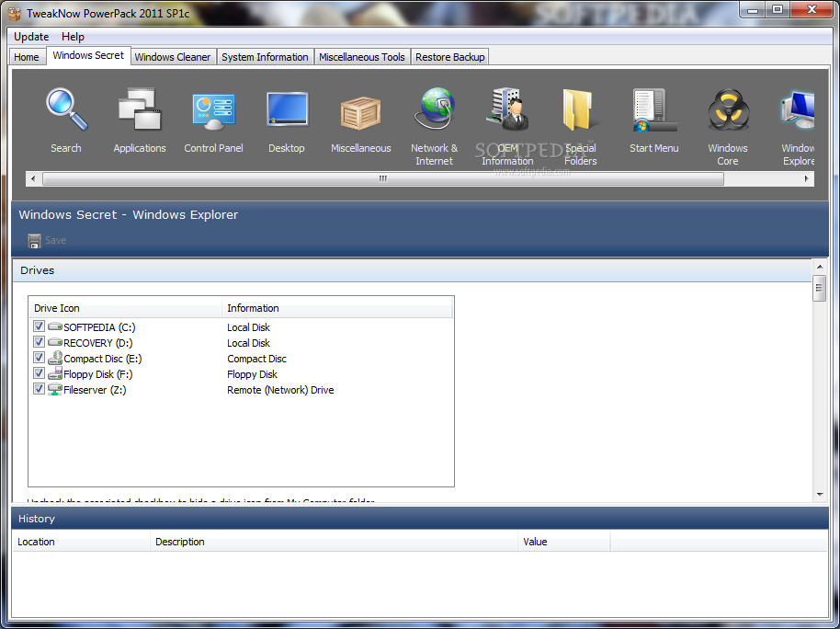Screen dimensions: 840x629
Task: Click the Drives panel scroll down arrow
Action: 820,495
